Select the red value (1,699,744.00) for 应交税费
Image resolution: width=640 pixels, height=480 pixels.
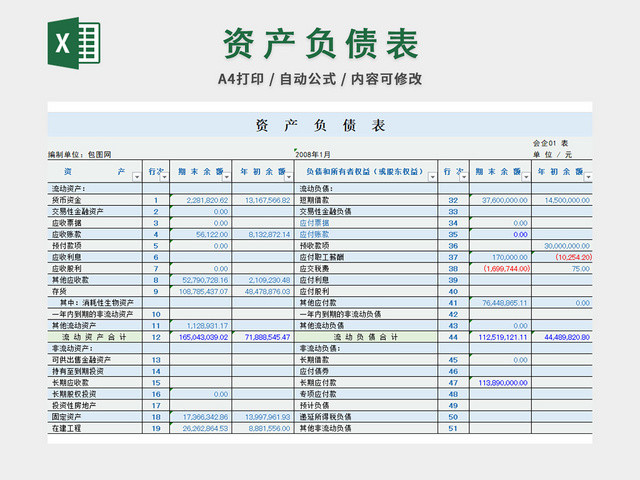pos(507,269)
